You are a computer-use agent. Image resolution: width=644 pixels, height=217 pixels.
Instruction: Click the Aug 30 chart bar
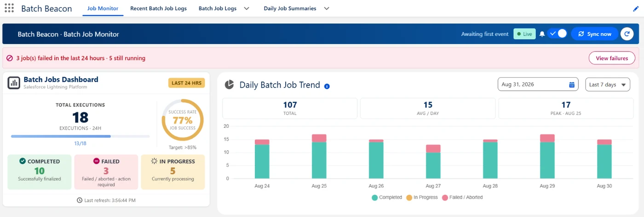tap(604, 159)
